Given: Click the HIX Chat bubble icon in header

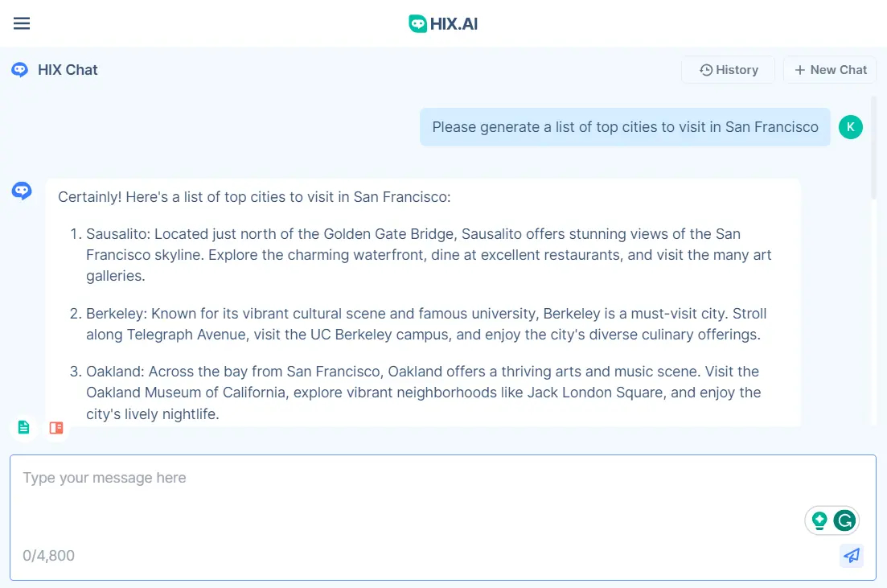Looking at the screenshot, I should tap(20, 70).
